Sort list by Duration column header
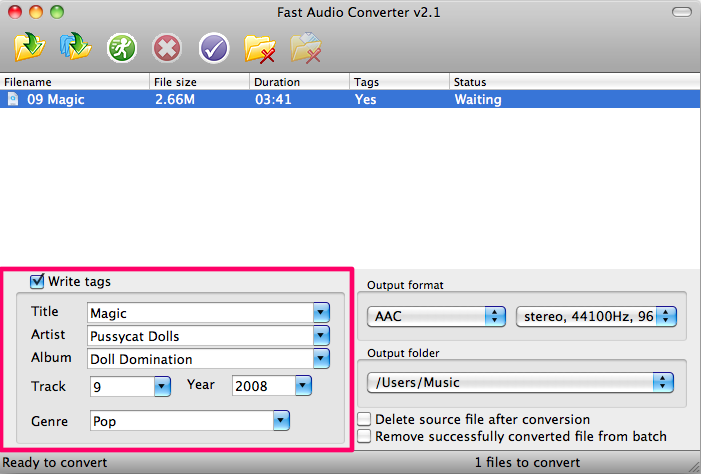The image size is (701, 474). (299, 82)
